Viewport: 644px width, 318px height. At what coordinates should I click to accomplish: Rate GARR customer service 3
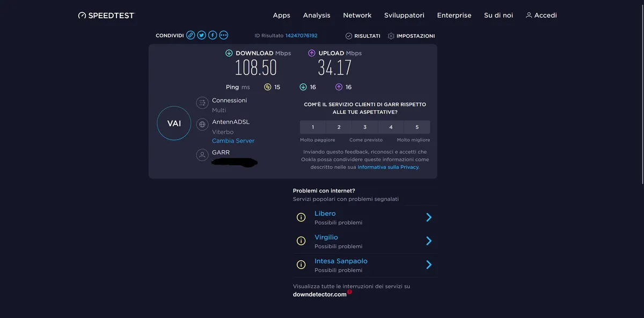pyautogui.click(x=365, y=127)
